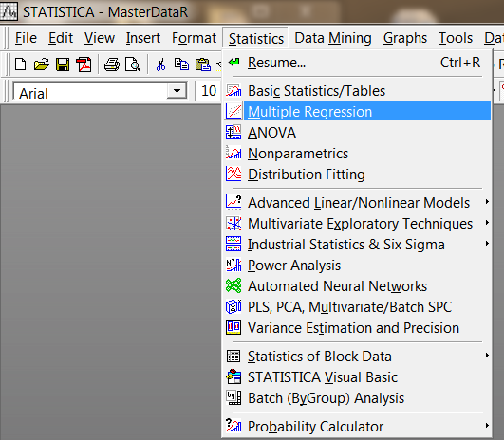This screenshot has height=440, width=504.
Task: Open the Insert menu
Action: point(143,38)
